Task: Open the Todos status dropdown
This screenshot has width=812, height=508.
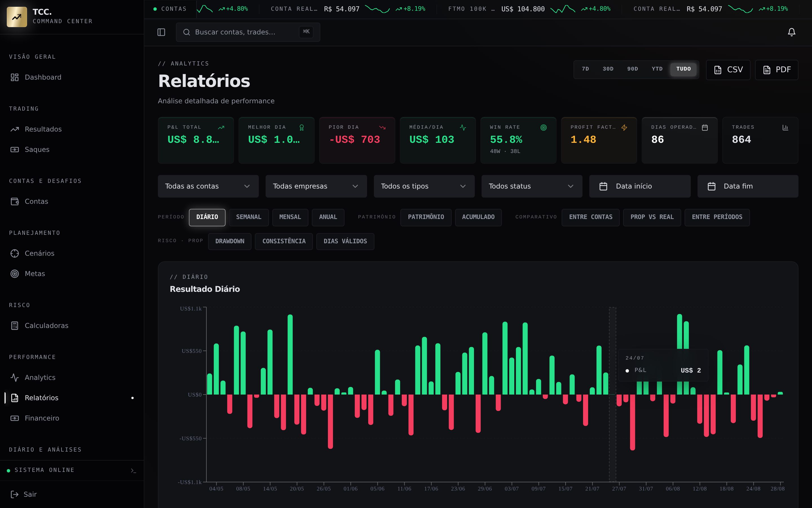Action: [532, 186]
